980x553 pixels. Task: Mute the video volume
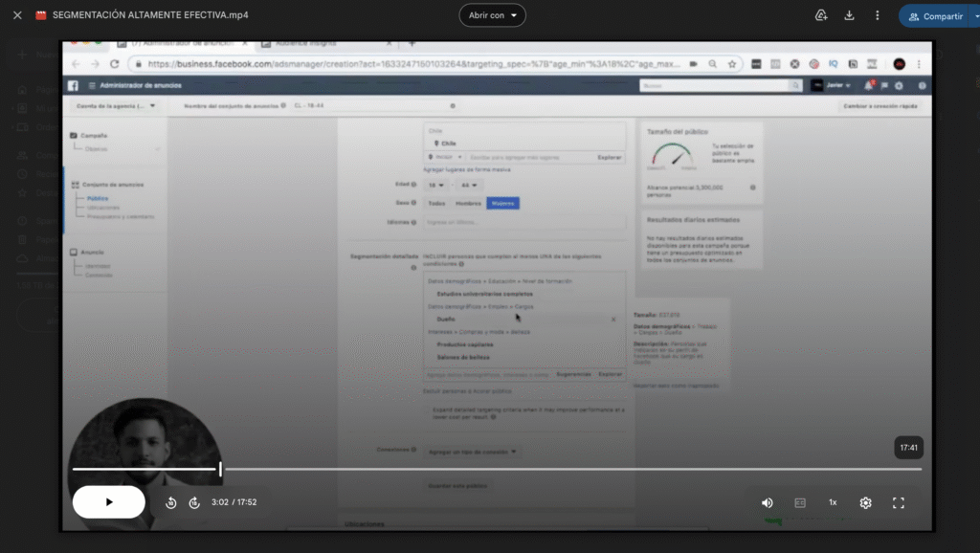click(768, 502)
